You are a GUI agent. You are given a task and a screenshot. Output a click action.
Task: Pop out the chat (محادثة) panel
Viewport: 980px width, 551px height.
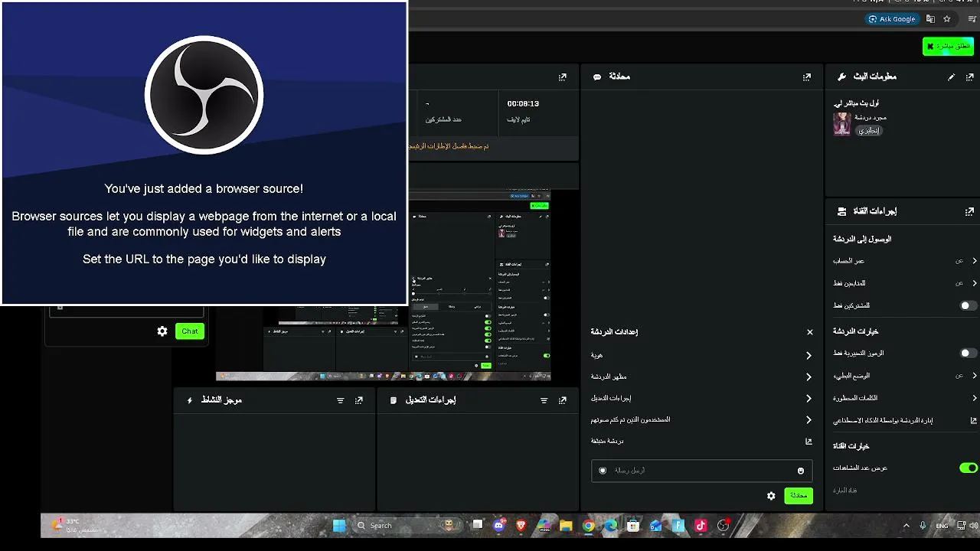click(x=806, y=77)
